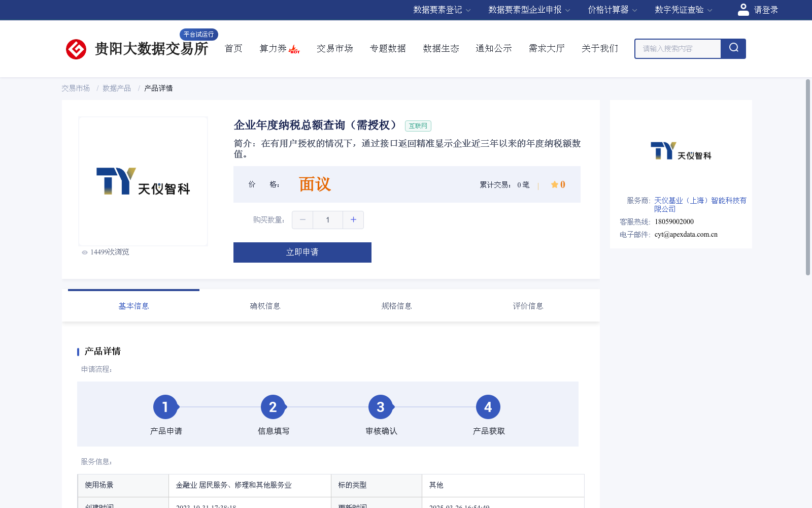The height and width of the screenshot is (508, 812).
Task: Click the 立即申请 button
Action: (x=302, y=252)
